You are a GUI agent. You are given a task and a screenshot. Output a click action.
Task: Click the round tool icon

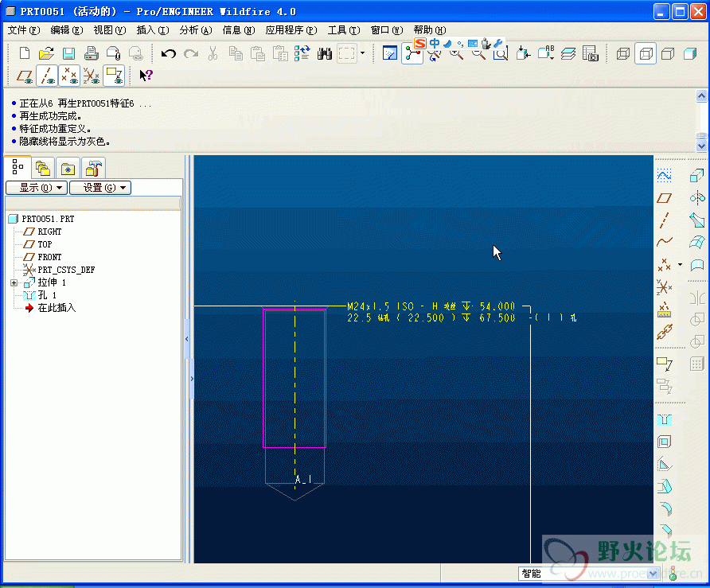[x=664, y=508]
